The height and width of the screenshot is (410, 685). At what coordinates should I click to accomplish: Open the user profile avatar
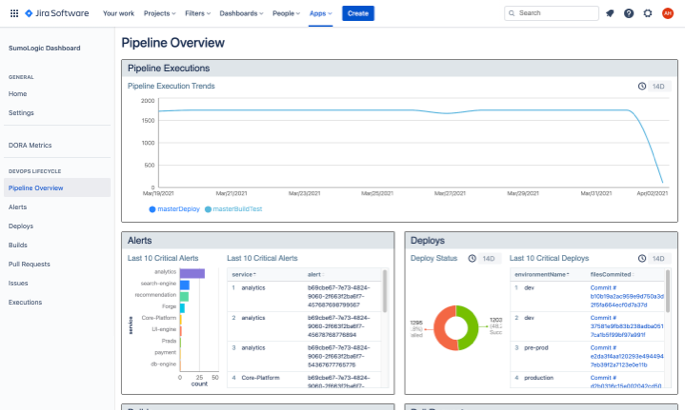pos(668,13)
